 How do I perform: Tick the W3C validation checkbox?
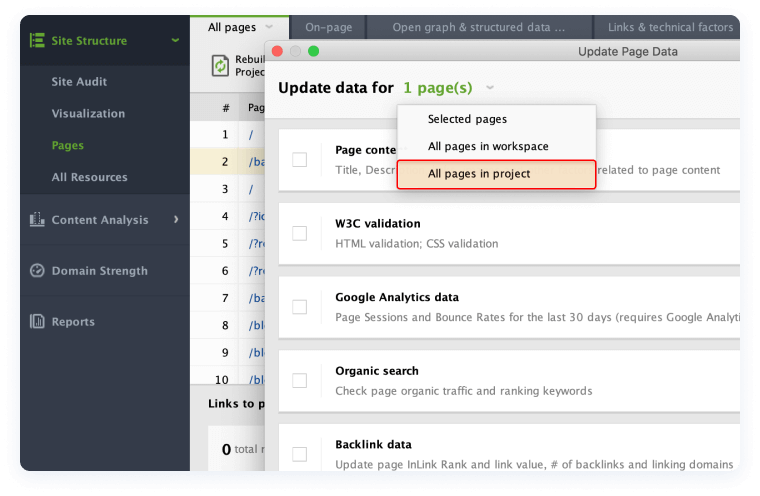point(300,233)
